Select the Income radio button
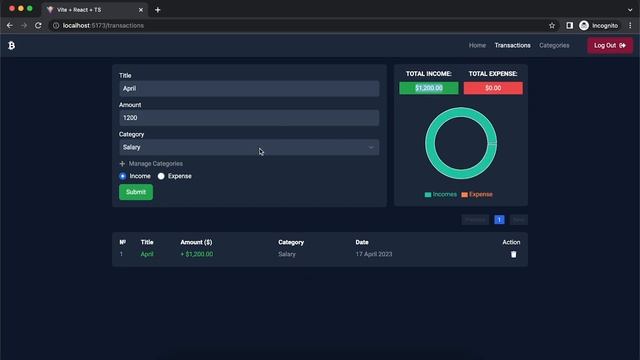Viewport: 640px width, 360px height. [x=122, y=176]
